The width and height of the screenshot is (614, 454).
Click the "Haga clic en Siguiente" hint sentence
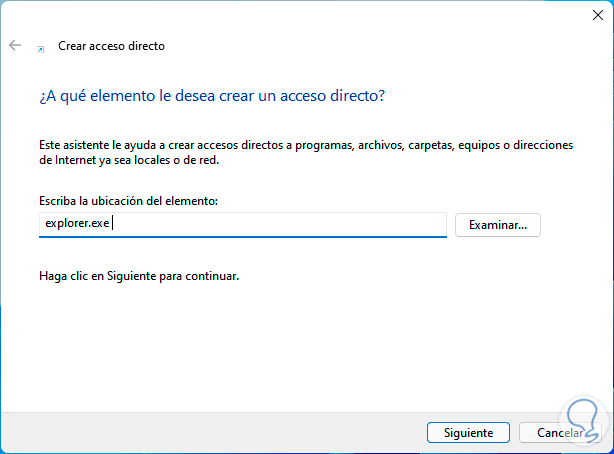[138, 275]
